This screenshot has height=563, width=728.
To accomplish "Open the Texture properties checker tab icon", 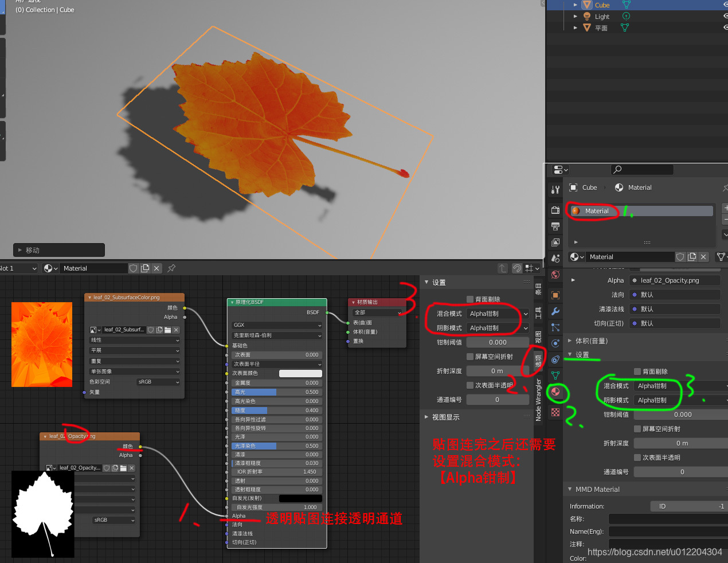I will 555,412.
